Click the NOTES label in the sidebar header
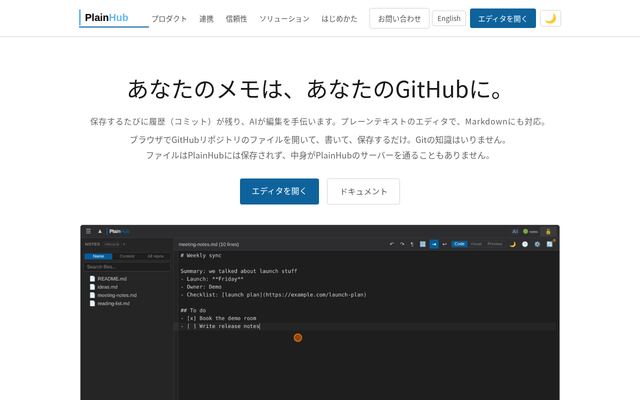This screenshot has height=400, width=640. [92, 244]
